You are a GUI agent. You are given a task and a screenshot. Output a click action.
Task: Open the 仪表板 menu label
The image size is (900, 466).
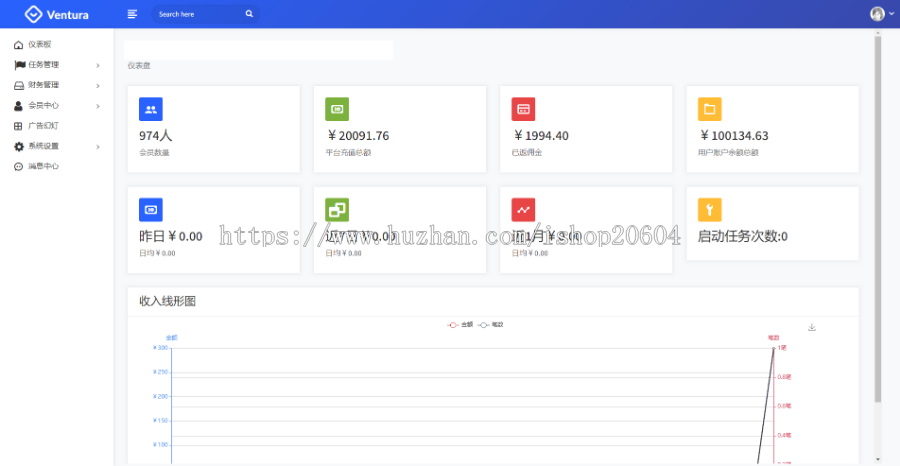click(x=40, y=44)
